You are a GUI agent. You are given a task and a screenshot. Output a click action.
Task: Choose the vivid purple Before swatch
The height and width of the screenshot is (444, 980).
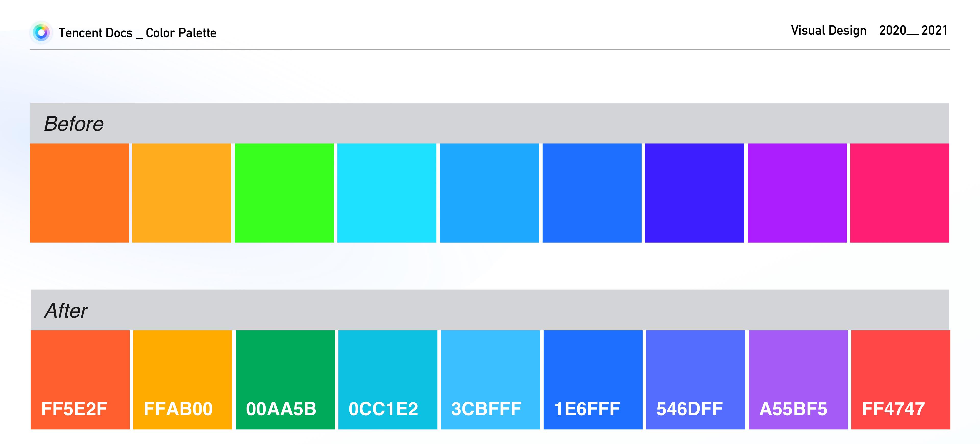(797, 193)
